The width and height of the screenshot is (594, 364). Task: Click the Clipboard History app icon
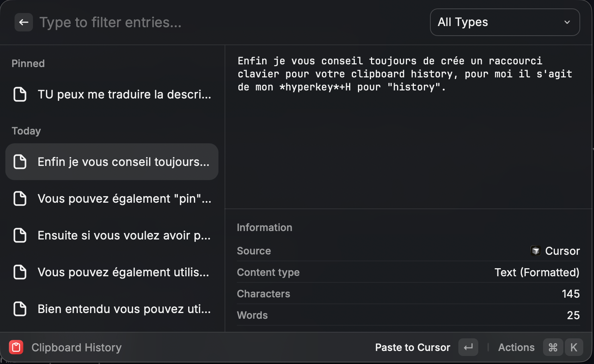click(x=16, y=348)
